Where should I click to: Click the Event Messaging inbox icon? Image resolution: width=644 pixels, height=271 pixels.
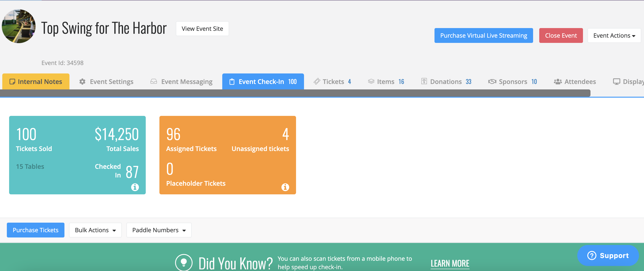[x=154, y=81]
